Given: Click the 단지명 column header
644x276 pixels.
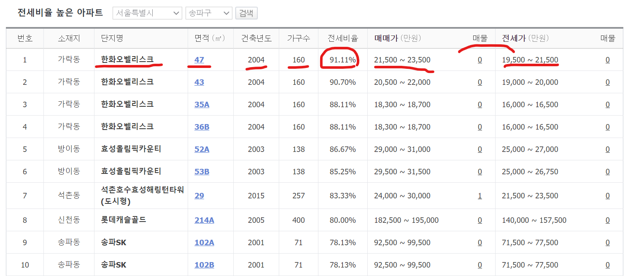Looking at the screenshot, I should pos(112,38).
